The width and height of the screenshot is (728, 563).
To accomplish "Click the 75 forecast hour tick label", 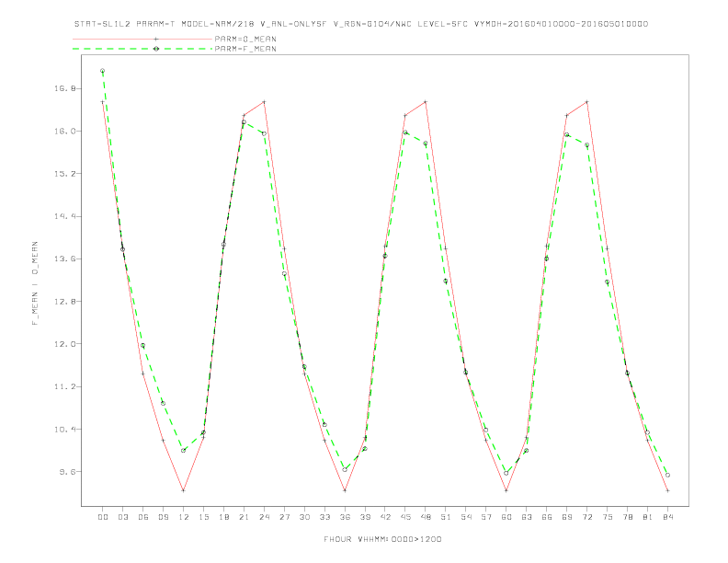I will 608,517.
